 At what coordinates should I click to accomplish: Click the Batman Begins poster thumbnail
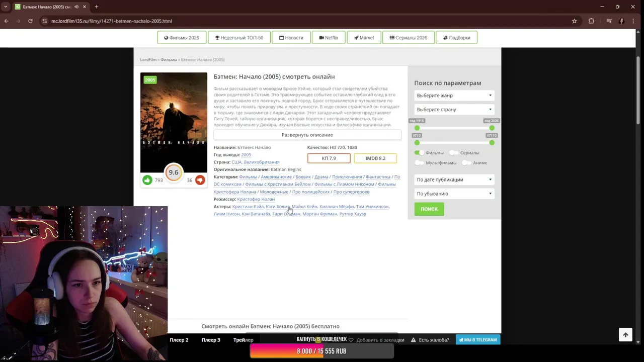pos(174,122)
